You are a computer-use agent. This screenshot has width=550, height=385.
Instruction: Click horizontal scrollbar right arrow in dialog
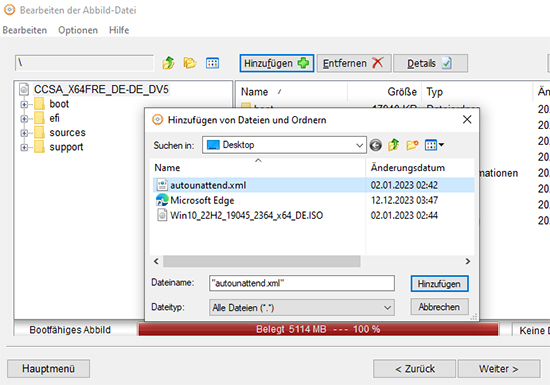tap(468, 262)
